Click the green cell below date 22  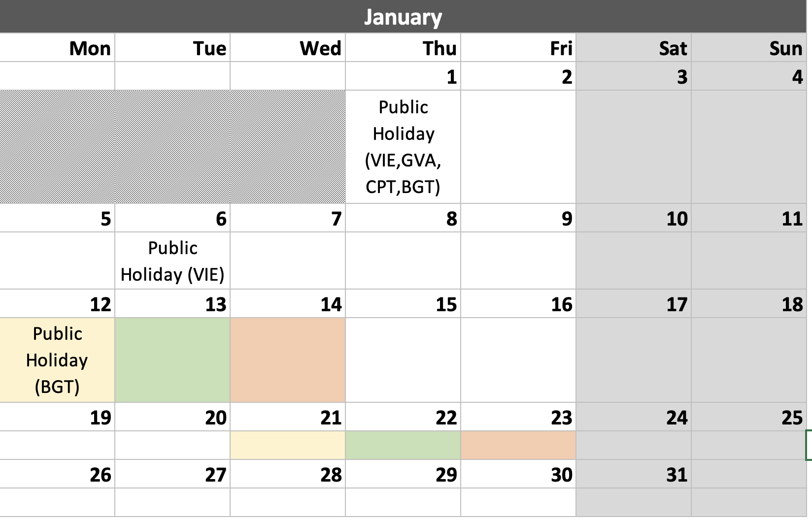(x=403, y=445)
